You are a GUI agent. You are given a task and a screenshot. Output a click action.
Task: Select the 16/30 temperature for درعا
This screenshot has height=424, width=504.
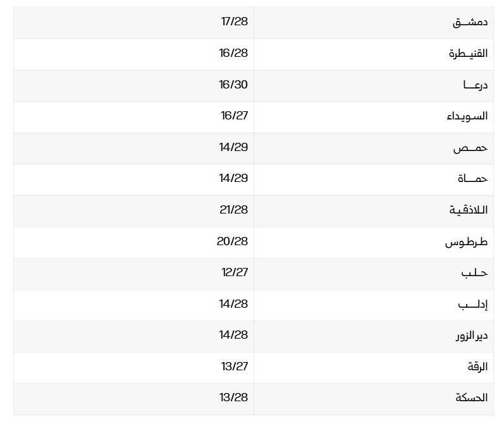[x=234, y=85]
